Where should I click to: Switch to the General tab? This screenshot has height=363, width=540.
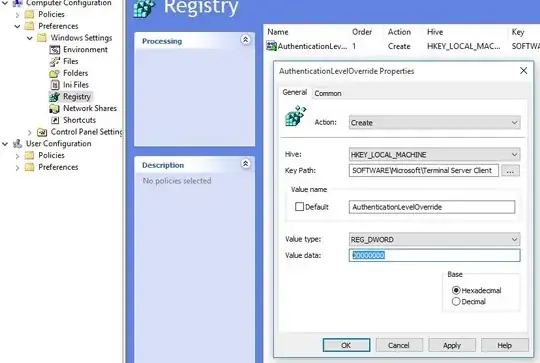click(294, 92)
